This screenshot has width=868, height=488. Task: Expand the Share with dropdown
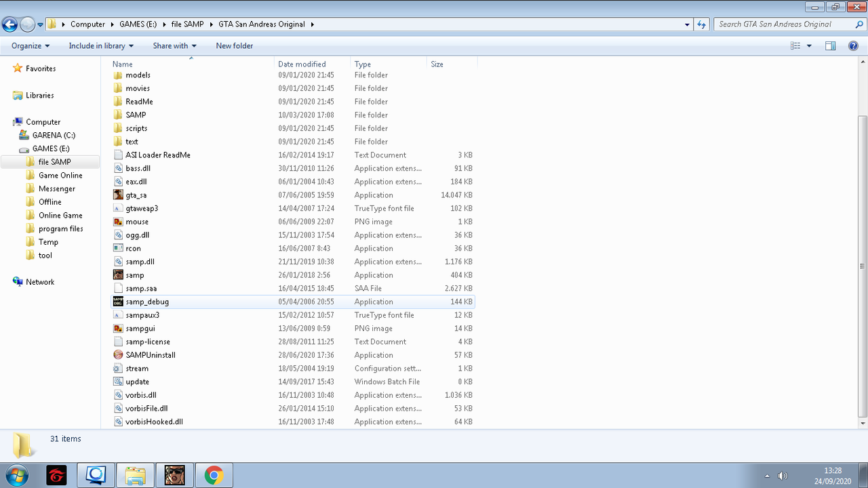(174, 46)
